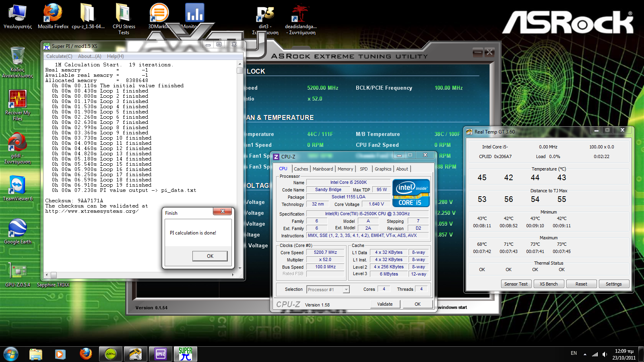Image resolution: width=644 pixels, height=362 pixels.
Task: Click the CPUID 0x206A7 text in Real Temp
Action: click(495, 156)
